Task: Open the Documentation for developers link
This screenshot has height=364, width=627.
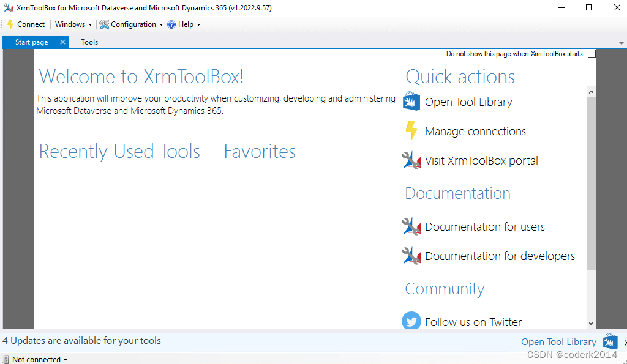Action: [500, 256]
